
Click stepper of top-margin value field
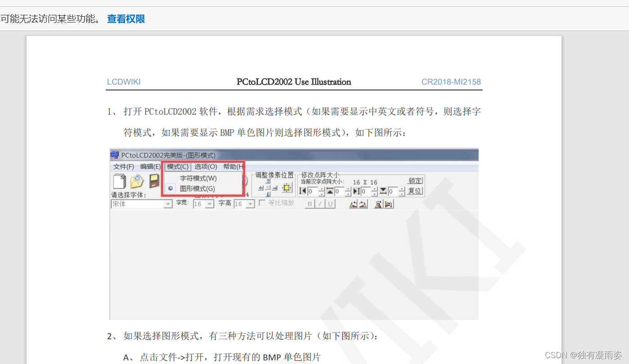[348, 191]
